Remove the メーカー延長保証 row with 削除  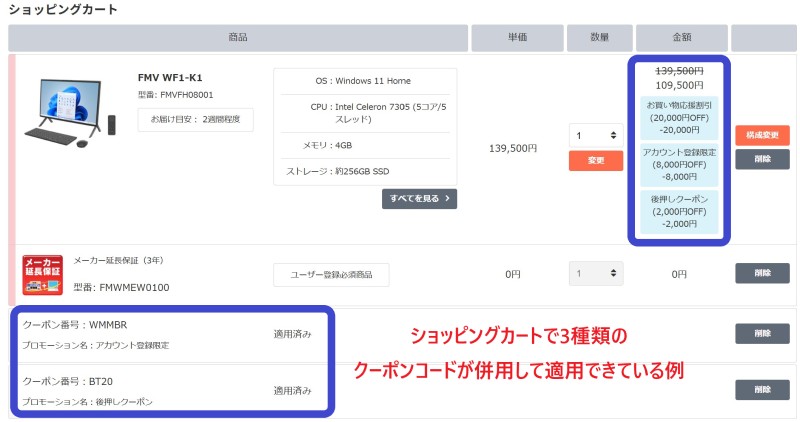762,273
